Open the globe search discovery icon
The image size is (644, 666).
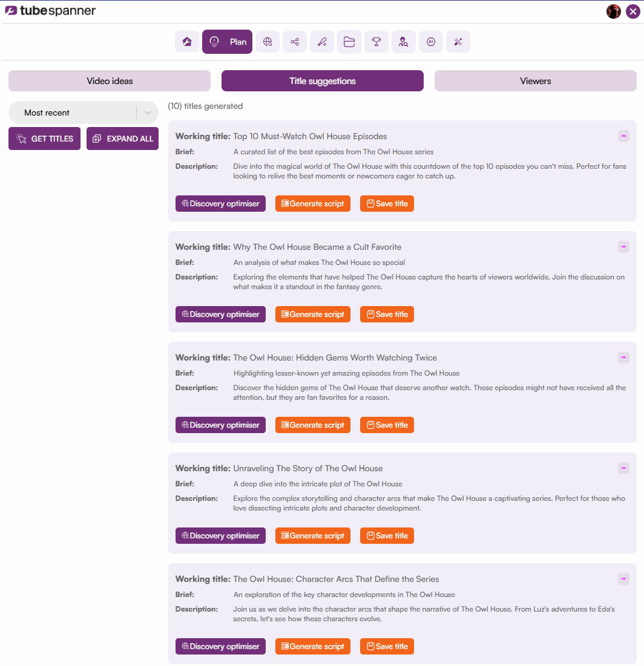click(268, 42)
